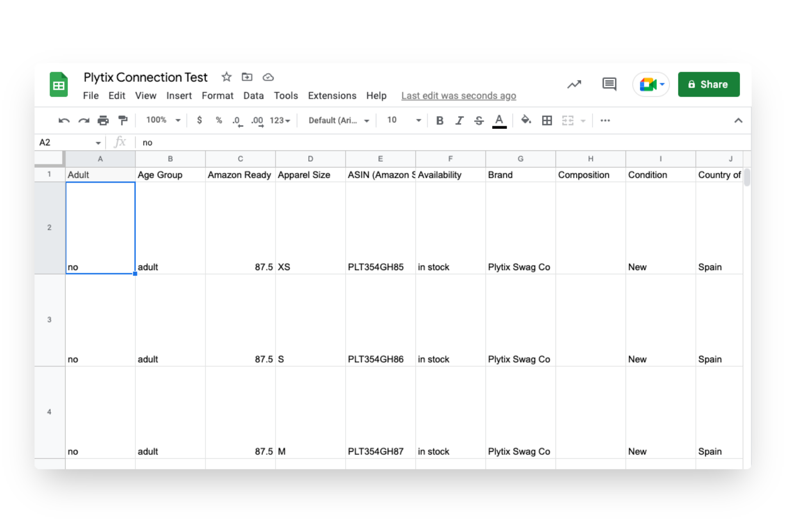The height and width of the screenshot is (532, 786).
Task: Click the Undo arrow
Action: (x=64, y=120)
